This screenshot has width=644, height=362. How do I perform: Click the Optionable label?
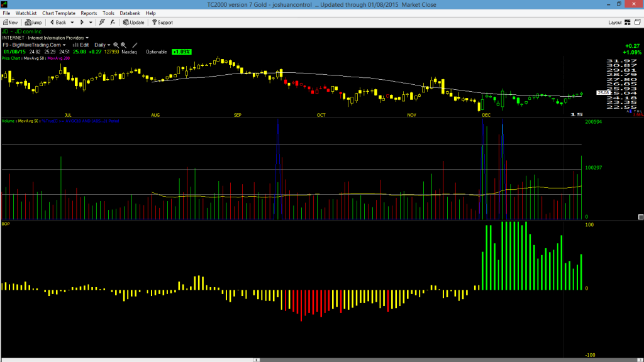pyautogui.click(x=157, y=52)
